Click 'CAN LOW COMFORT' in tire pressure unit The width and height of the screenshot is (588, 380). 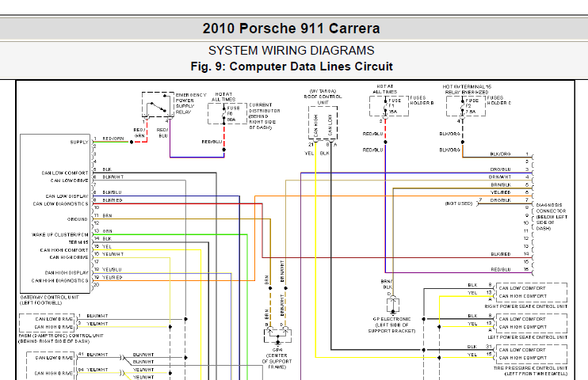click(x=522, y=350)
